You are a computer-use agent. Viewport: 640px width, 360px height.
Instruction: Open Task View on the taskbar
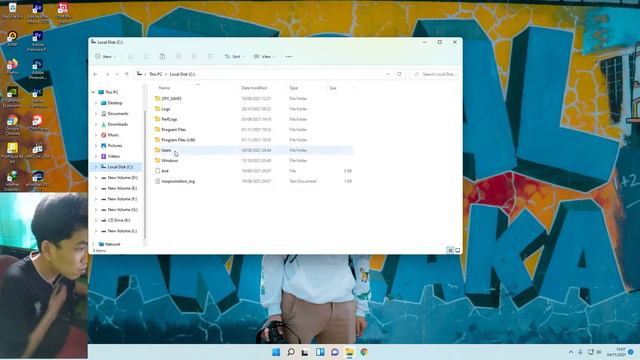coord(305,352)
